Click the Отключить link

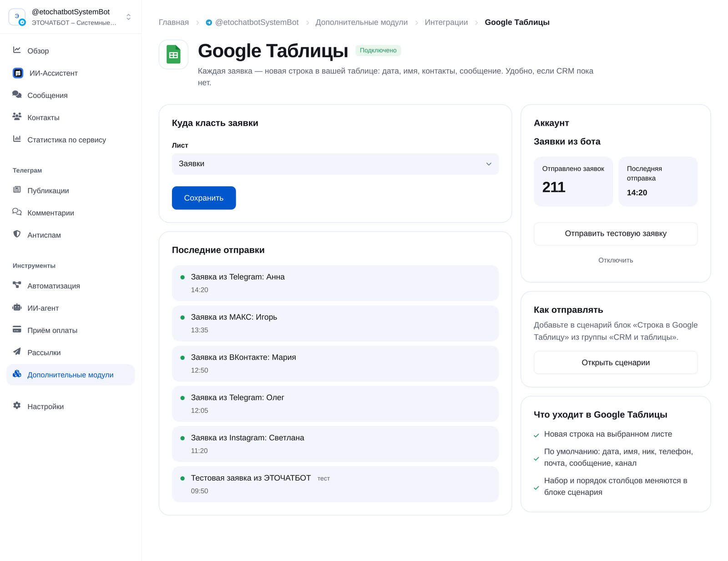[616, 260]
